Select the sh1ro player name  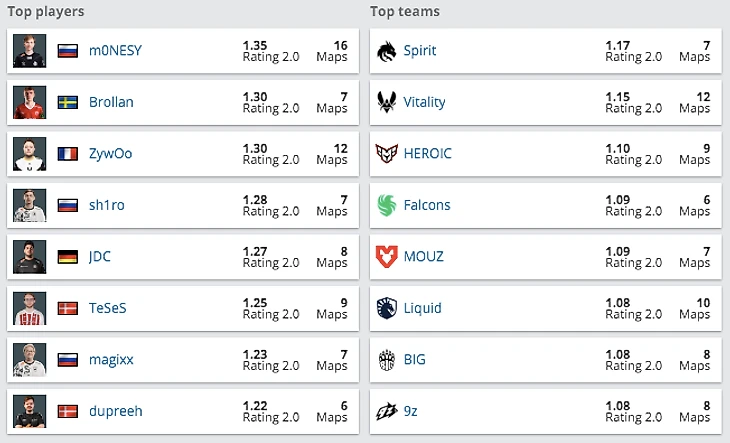(106, 205)
